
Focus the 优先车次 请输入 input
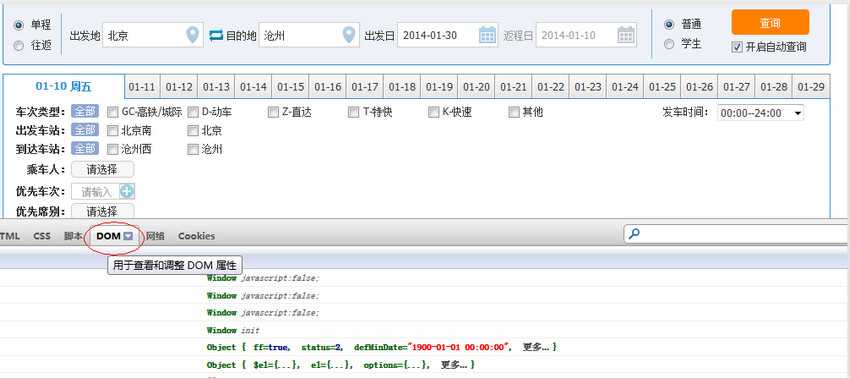(x=95, y=191)
